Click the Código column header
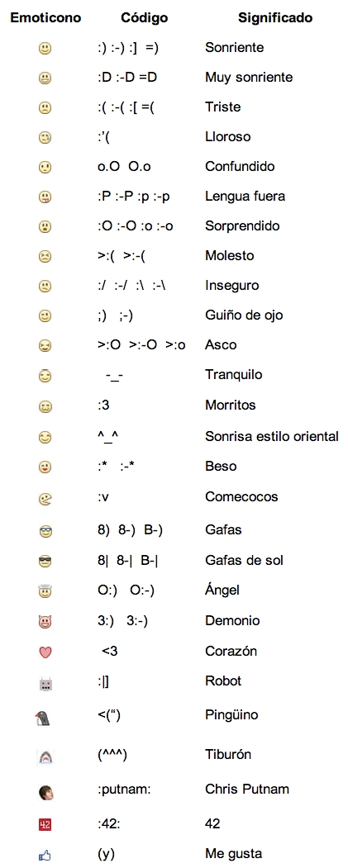This screenshot has width=348, height=868. click(x=144, y=17)
